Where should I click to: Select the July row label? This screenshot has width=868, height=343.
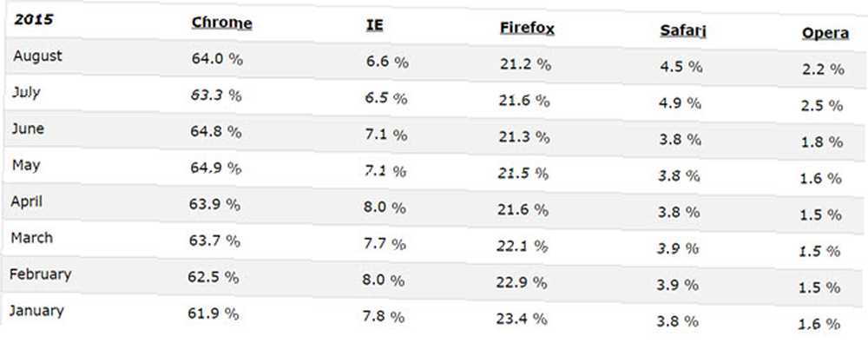pos(27,93)
